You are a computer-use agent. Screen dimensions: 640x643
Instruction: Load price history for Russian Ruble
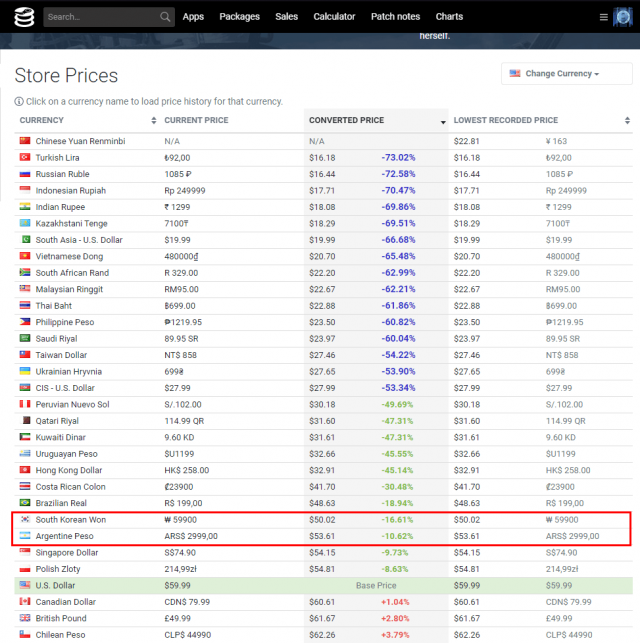tap(62, 174)
